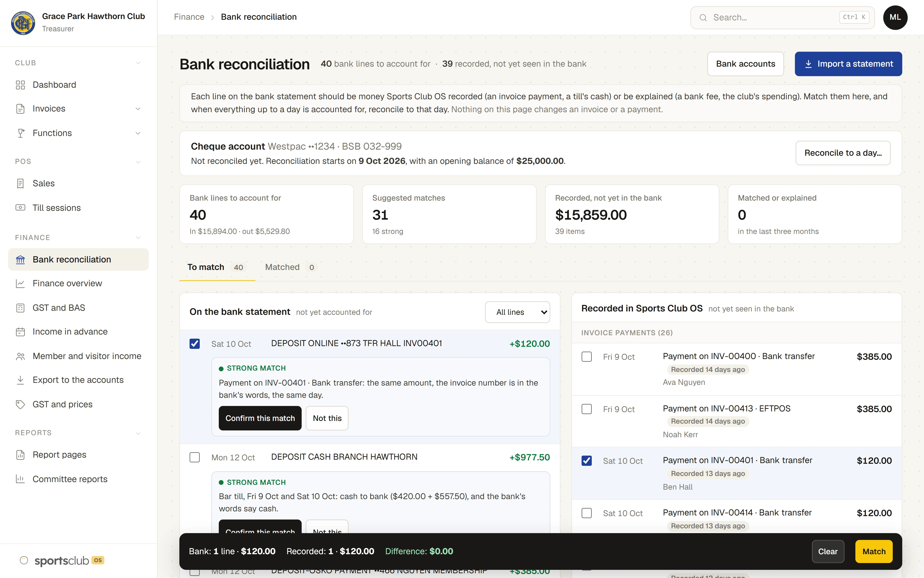
Task: Confirm the INV-00401 strong match
Action: click(260, 418)
